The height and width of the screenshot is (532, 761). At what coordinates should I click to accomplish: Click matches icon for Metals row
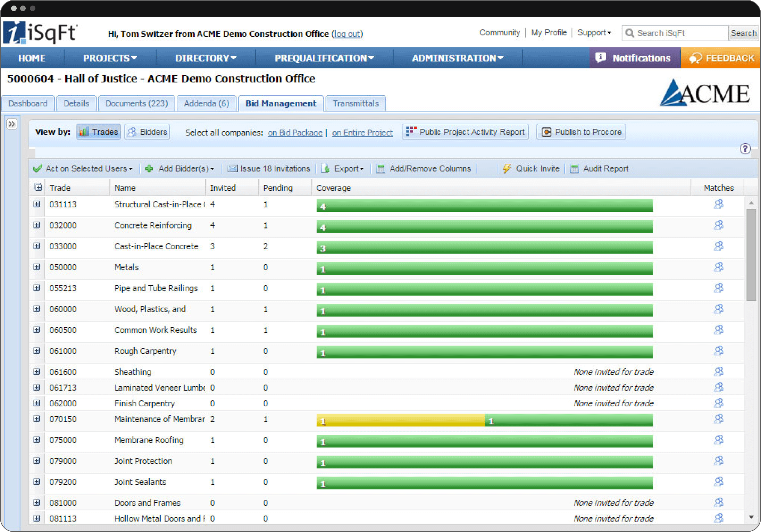coord(718,267)
